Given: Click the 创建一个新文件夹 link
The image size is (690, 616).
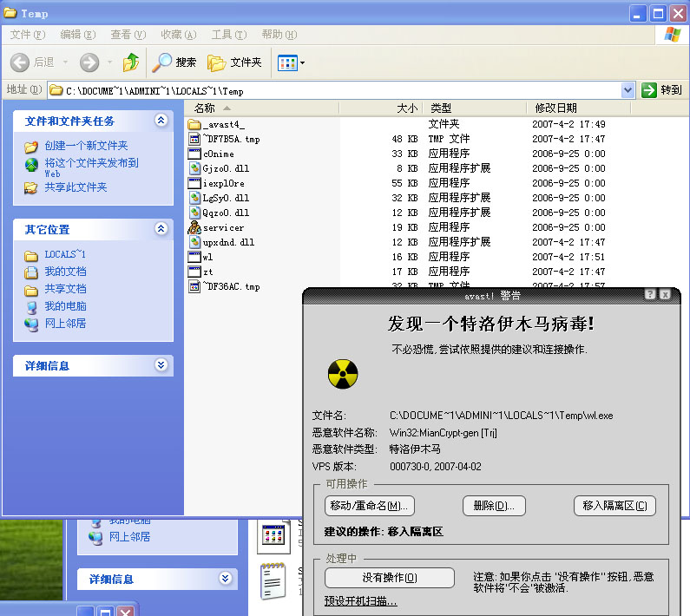Looking at the screenshot, I should 86,146.
